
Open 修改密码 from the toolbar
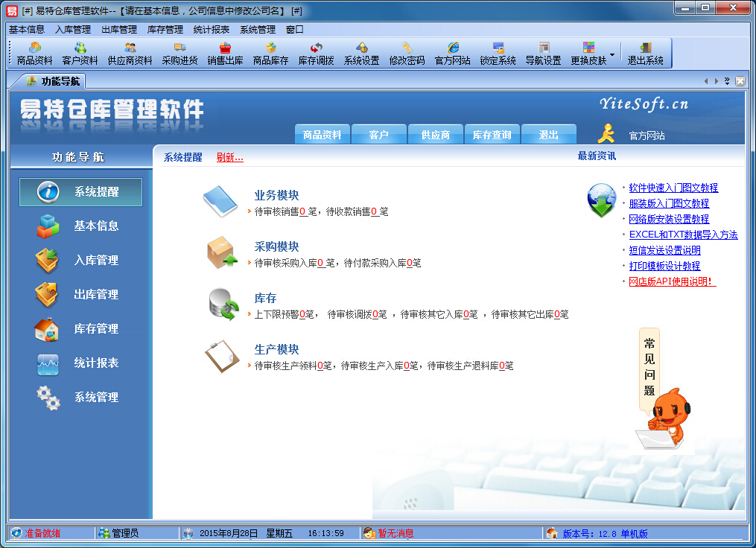coord(407,54)
